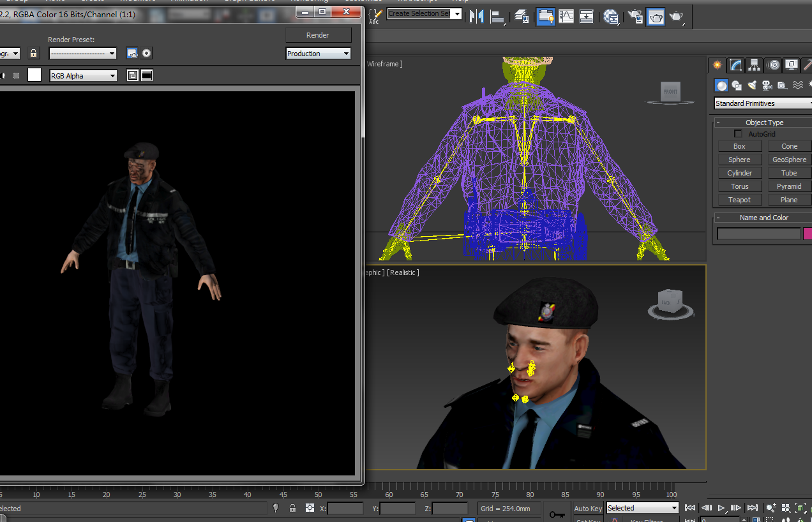Select the Cameras category icon
Viewport: 812px width, 522px height.
coord(767,86)
